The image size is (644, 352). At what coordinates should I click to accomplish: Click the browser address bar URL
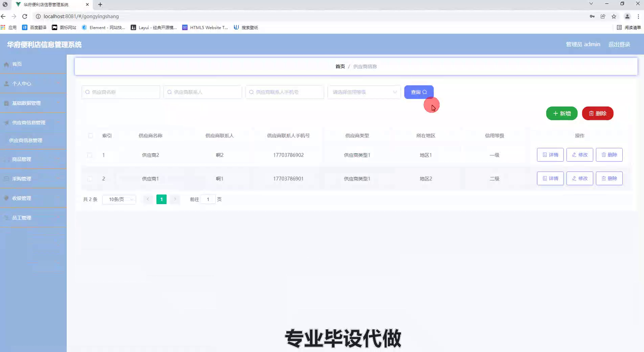(x=81, y=16)
